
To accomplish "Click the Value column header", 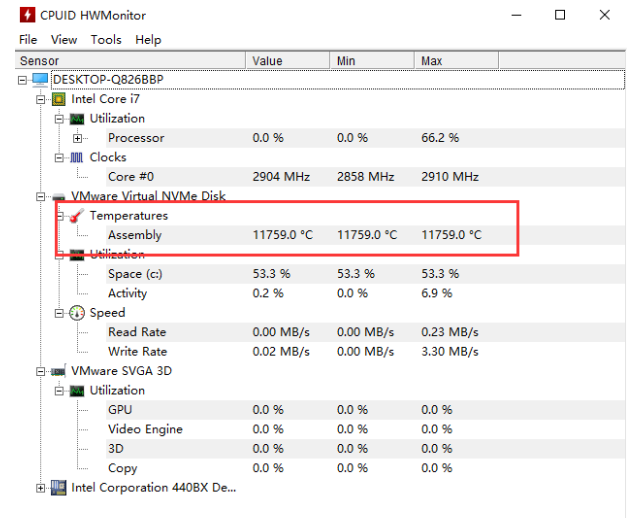I will (x=288, y=61).
